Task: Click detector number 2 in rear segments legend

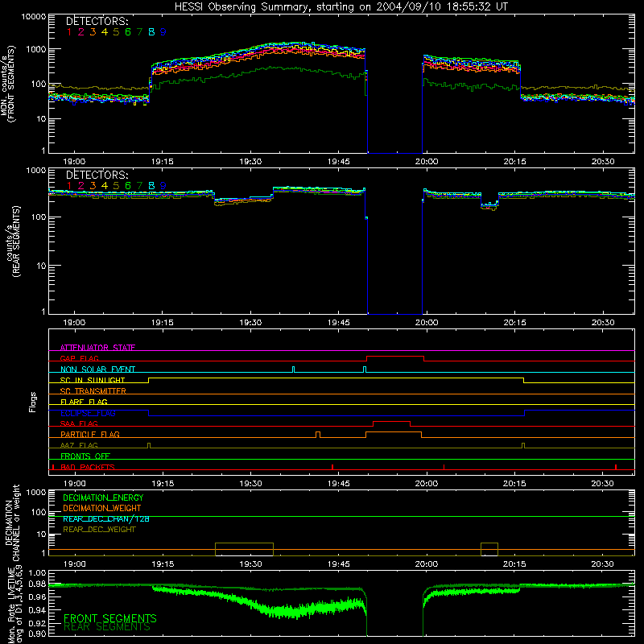Action: click(x=81, y=186)
